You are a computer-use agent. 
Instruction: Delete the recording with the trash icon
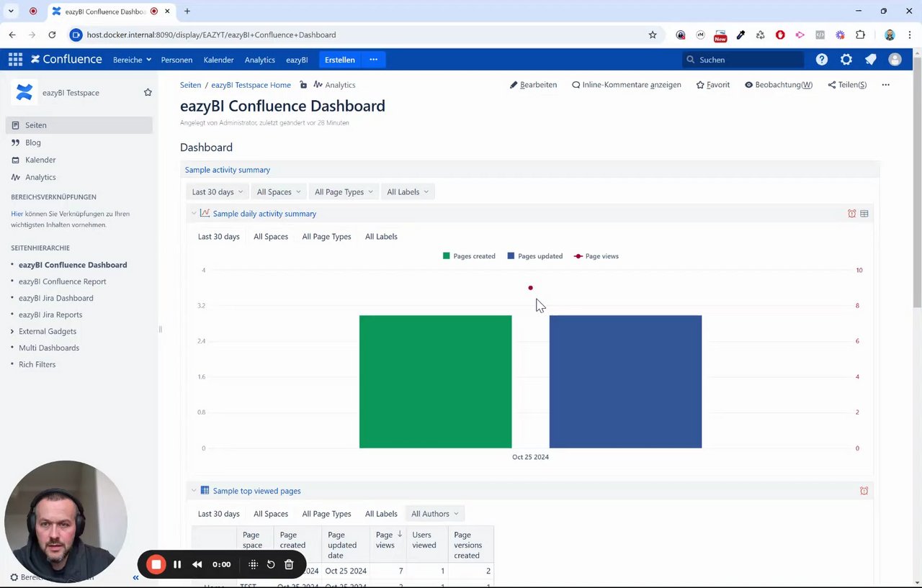coord(289,564)
